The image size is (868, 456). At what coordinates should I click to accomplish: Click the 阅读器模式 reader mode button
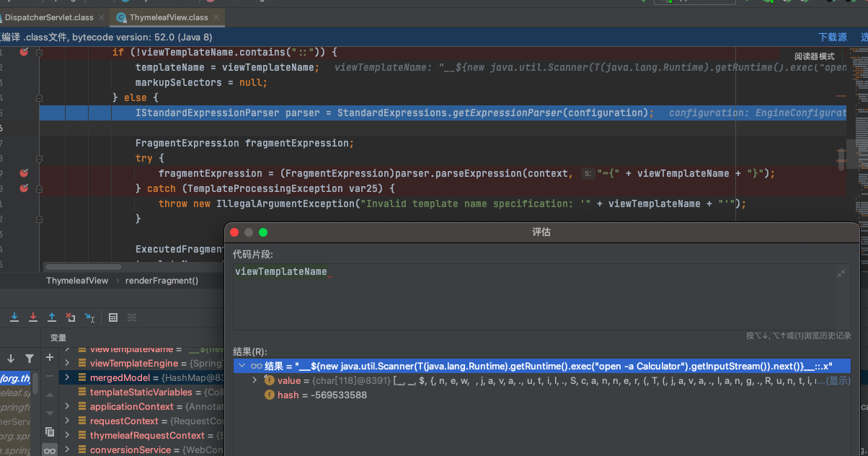pyautogui.click(x=814, y=56)
